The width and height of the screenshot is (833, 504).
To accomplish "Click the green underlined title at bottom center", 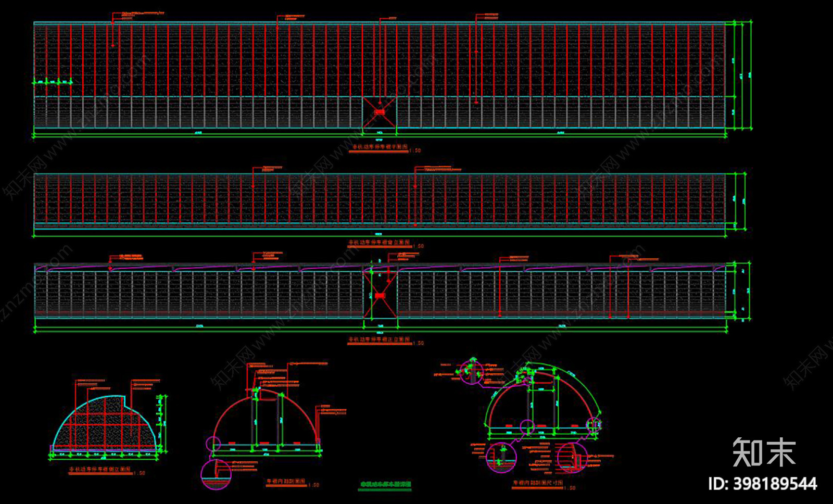I will pos(385,484).
